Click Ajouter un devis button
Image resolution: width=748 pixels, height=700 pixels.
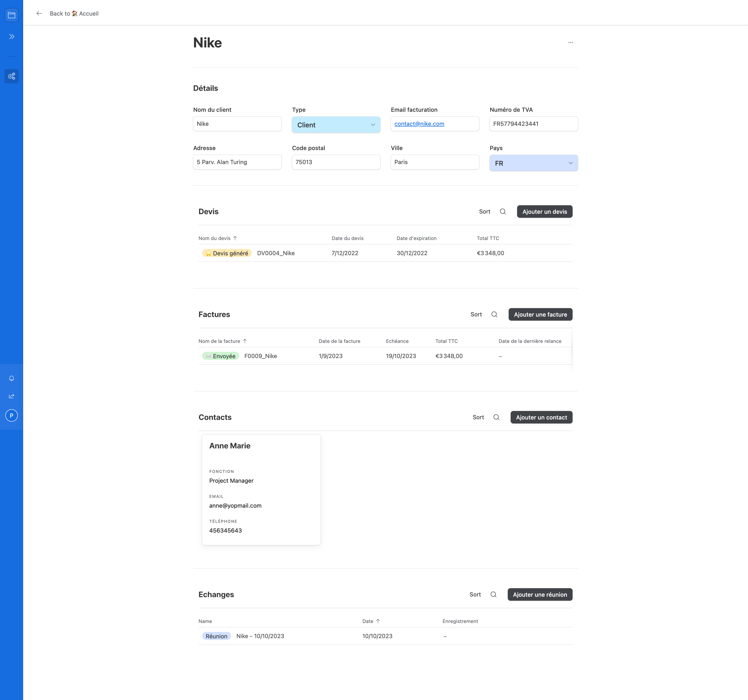(x=545, y=212)
